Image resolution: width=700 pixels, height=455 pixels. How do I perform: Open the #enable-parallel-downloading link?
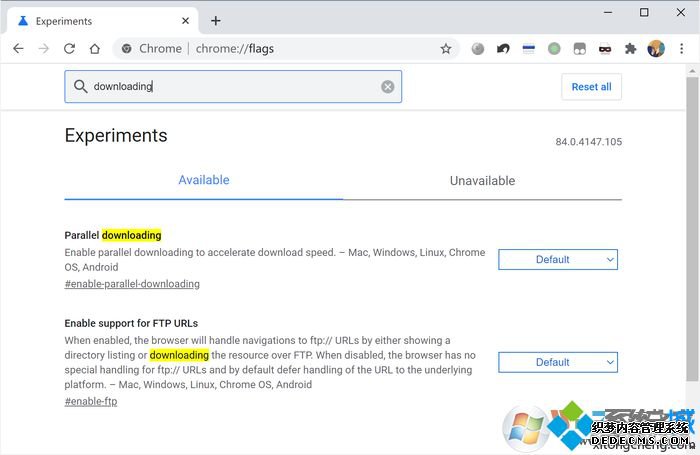(132, 284)
